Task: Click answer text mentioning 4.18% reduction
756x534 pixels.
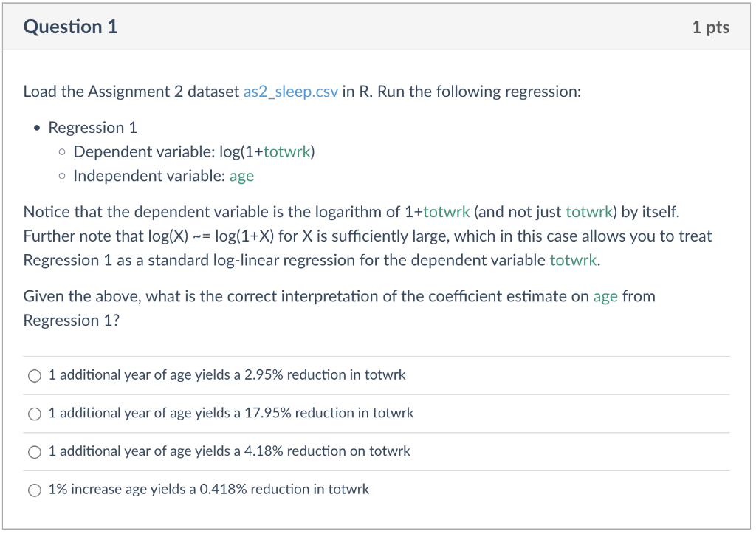Action: pos(229,451)
